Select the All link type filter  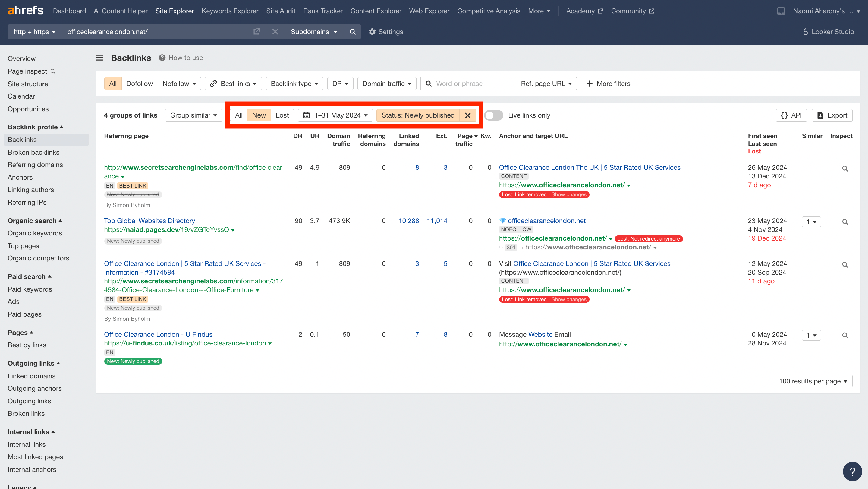click(113, 84)
